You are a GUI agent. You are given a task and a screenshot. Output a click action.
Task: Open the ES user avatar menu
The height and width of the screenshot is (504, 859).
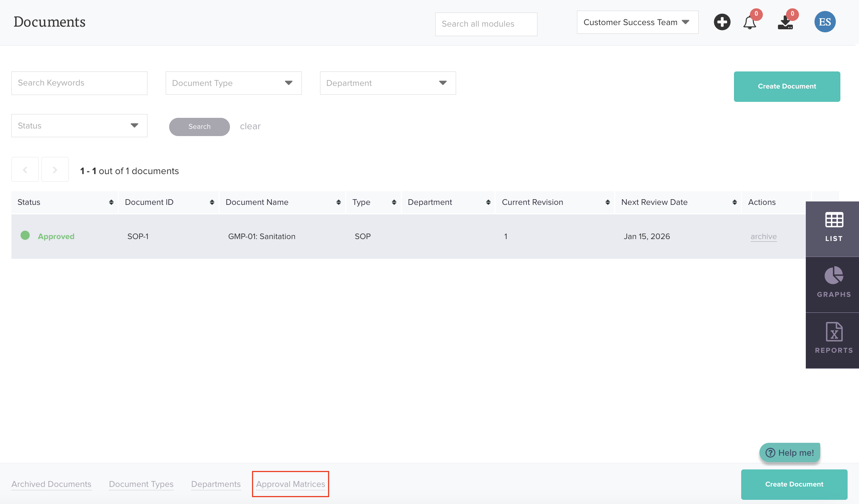pos(825,22)
